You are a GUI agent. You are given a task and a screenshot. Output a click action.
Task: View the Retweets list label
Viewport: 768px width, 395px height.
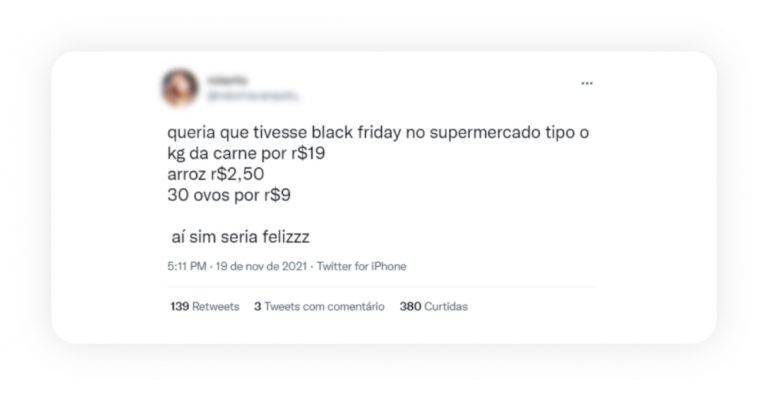(x=216, y=306)
